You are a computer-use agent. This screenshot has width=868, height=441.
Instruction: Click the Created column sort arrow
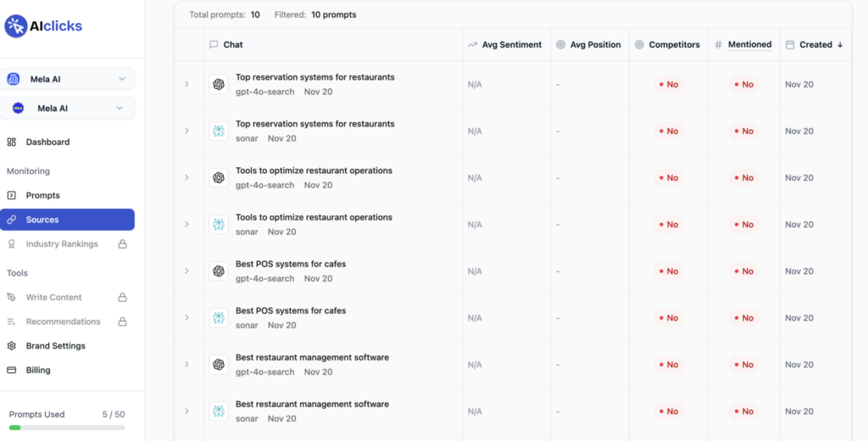(840, 44)
